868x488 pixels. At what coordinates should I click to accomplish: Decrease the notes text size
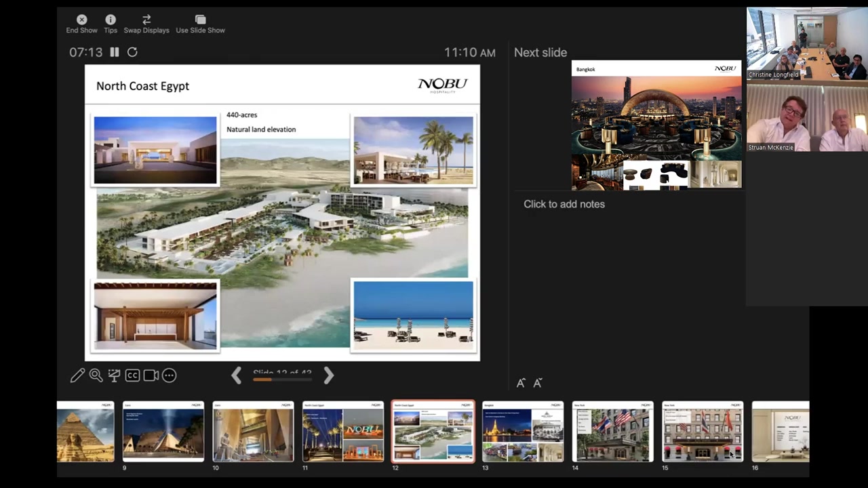click(x=538, y=383)
